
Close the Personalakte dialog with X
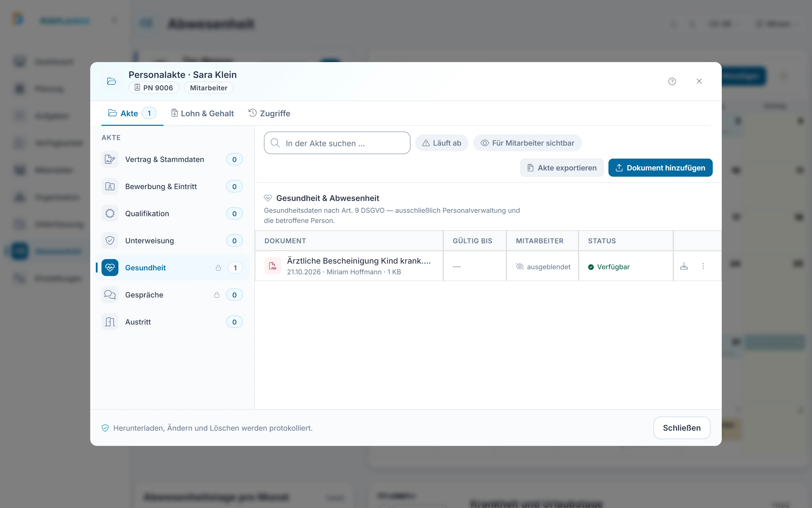[699, 81]
